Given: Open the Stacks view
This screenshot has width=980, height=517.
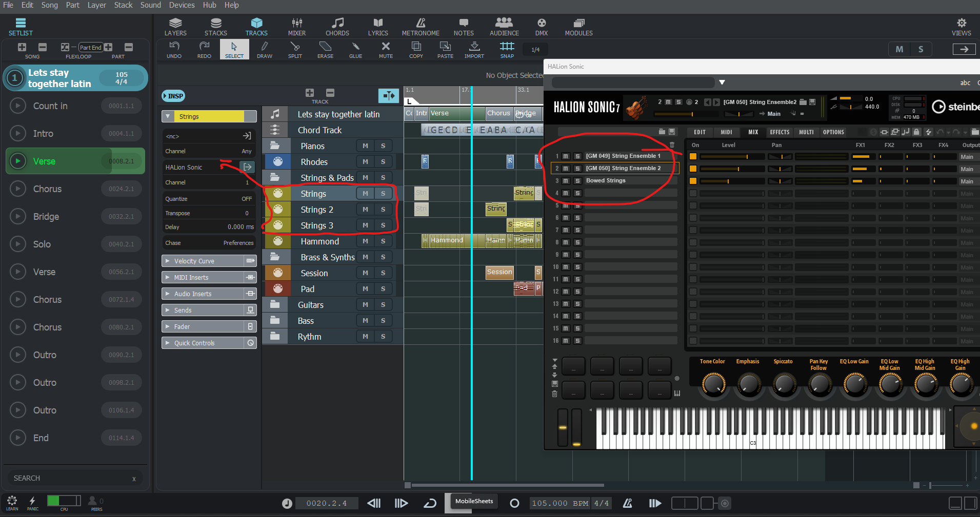Looking at the screenshot, I should coord(216,27).
